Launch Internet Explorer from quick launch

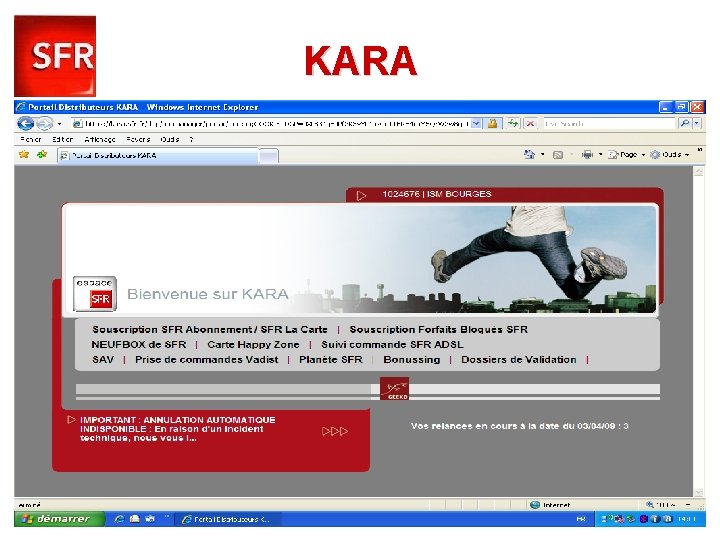(119, 519)
